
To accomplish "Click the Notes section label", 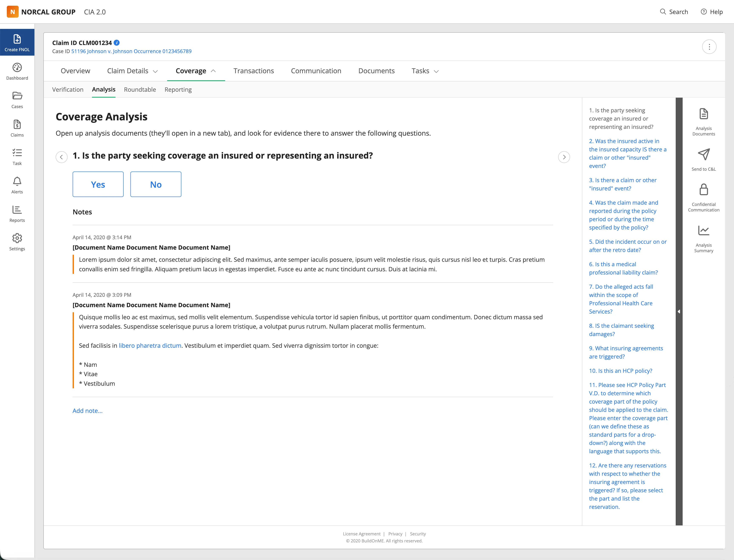I will [x=82, y=212].
